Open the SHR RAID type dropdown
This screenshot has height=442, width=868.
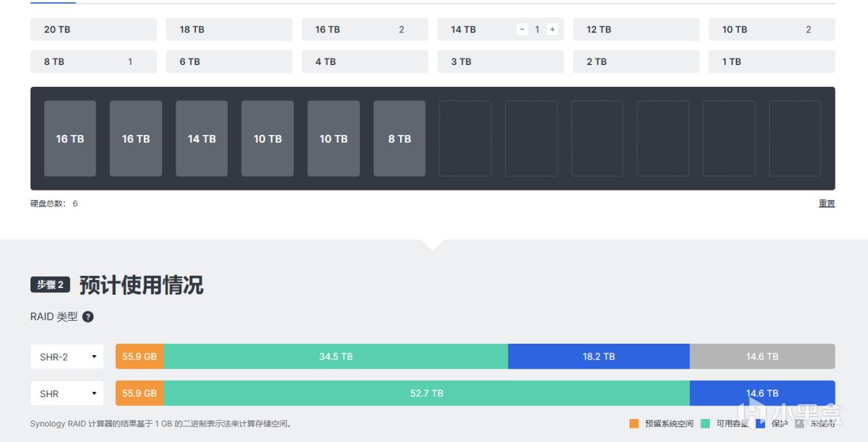click(67, 393)
